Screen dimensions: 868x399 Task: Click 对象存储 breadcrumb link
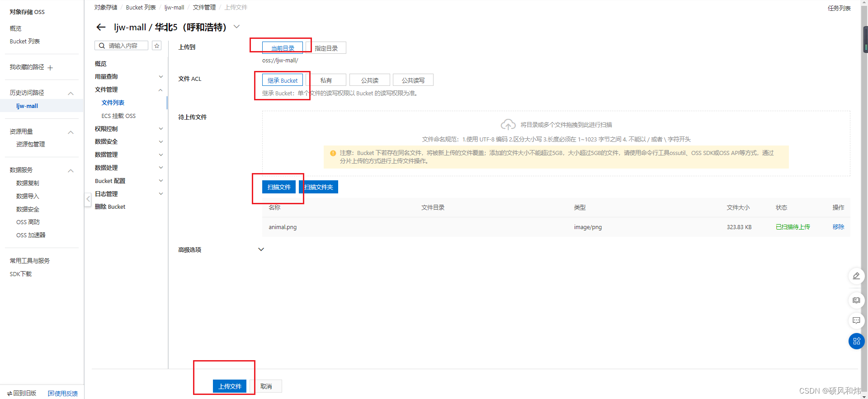(x=106, y=7)
